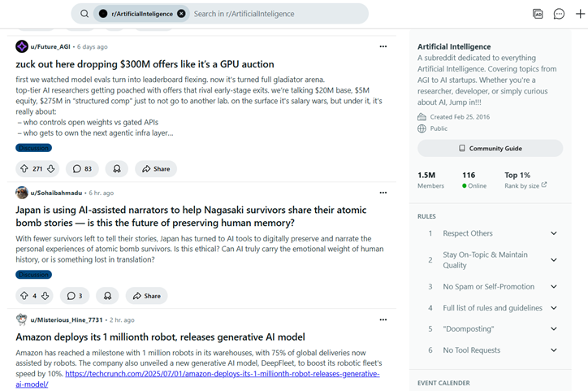Click the 116 Online count

tap(474, 180)
